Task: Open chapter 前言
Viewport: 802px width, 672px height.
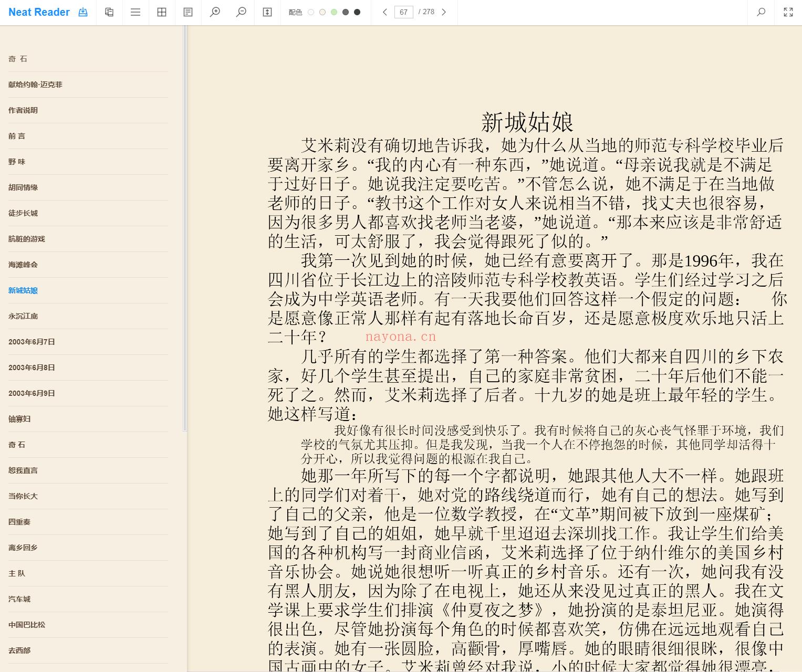Action: point(17,136)
